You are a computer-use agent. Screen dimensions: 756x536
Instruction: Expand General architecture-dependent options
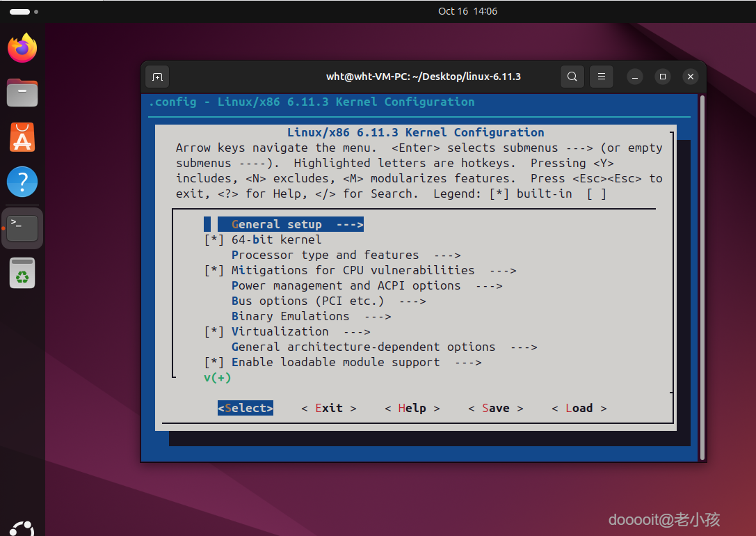[x=385, y=347]
